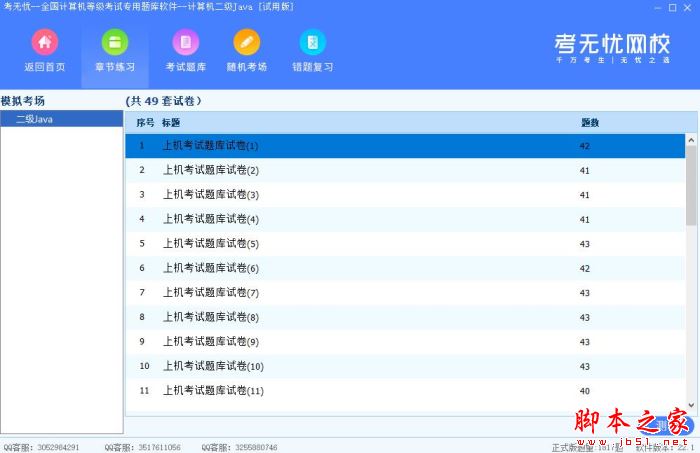The width and height of the screenshot is (700, 453).
Task: Click the 序号 column header
Action: [145, 123]
